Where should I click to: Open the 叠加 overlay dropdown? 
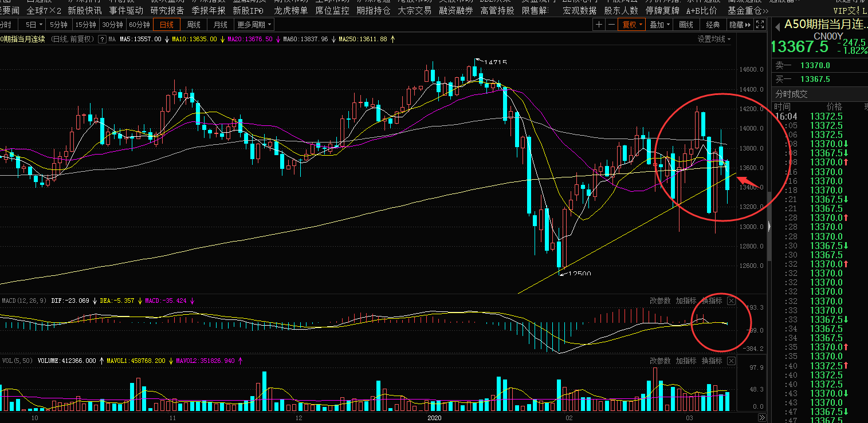click(659, 25)
